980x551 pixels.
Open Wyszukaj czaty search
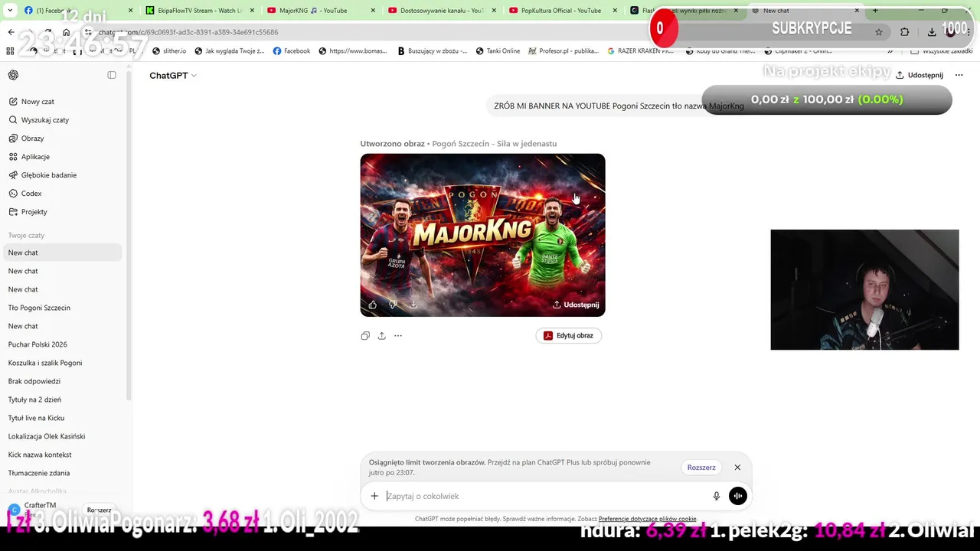(64, 119)
